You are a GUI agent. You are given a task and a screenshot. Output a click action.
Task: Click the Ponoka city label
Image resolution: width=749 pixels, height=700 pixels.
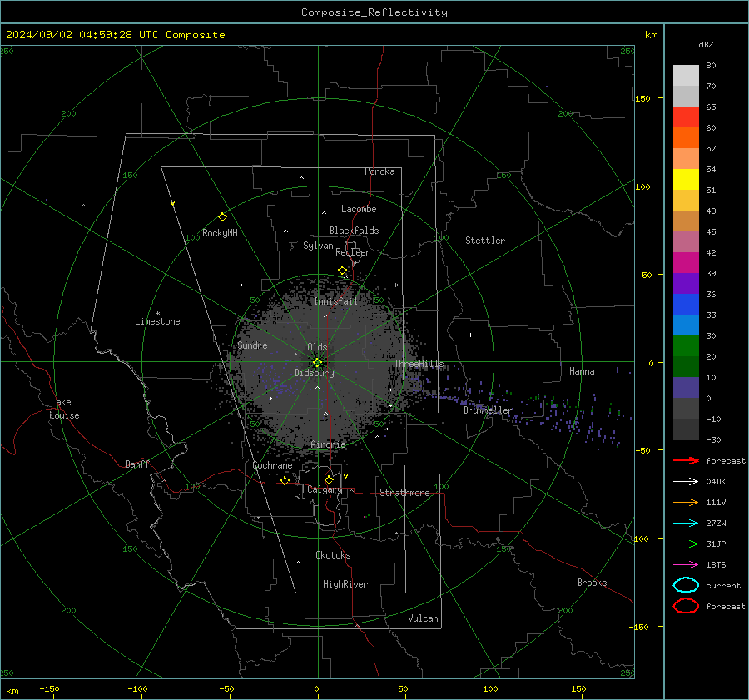379,171
